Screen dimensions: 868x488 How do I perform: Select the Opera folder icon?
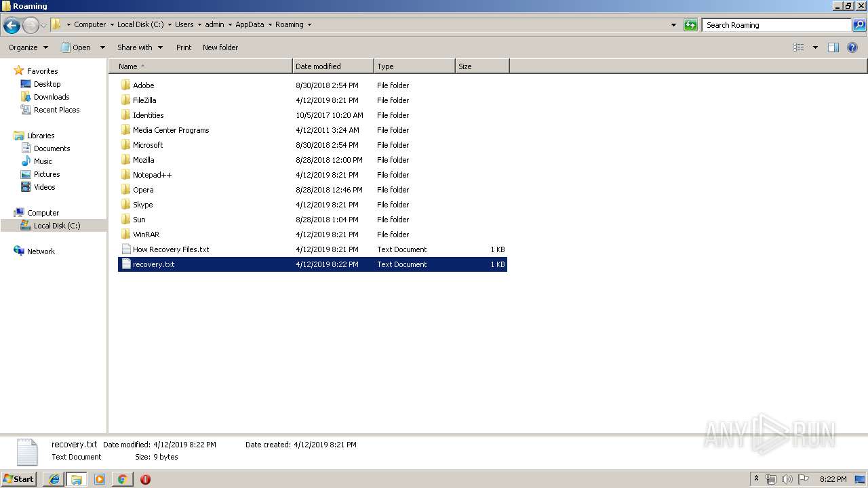(x=125, y=190)
